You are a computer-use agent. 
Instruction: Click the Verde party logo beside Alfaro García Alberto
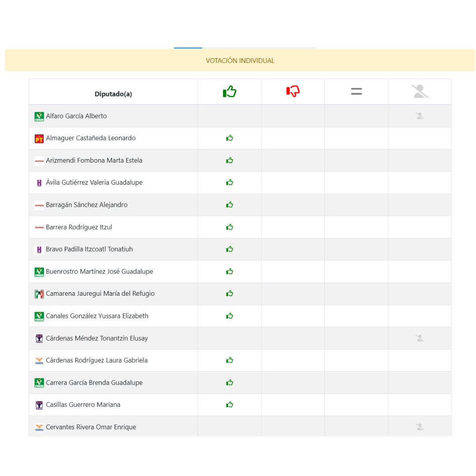pos(39,116)
